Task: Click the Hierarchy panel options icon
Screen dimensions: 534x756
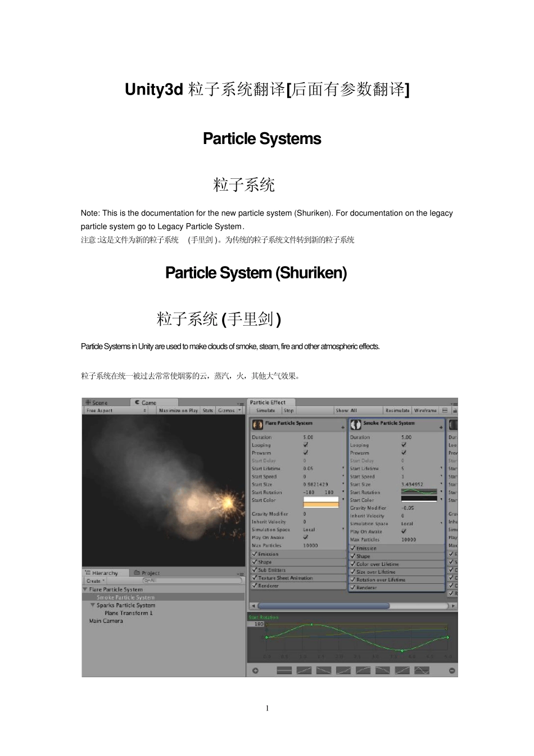Action: (241, 574)
